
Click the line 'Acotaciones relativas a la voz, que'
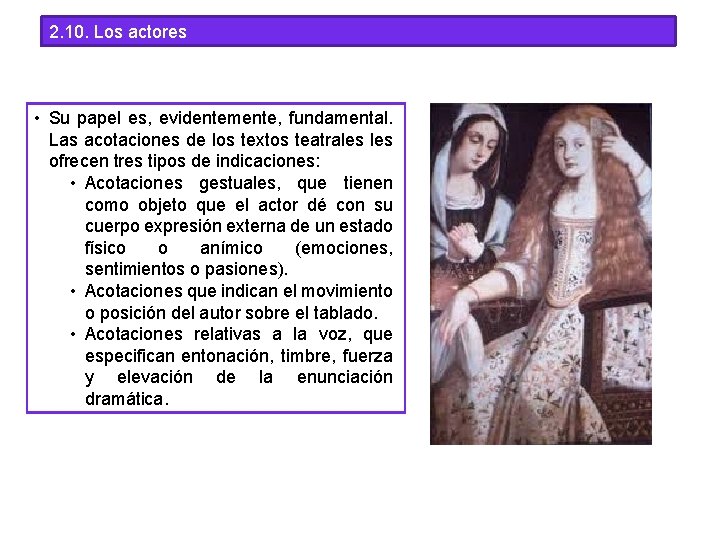(x=239, y=334)
